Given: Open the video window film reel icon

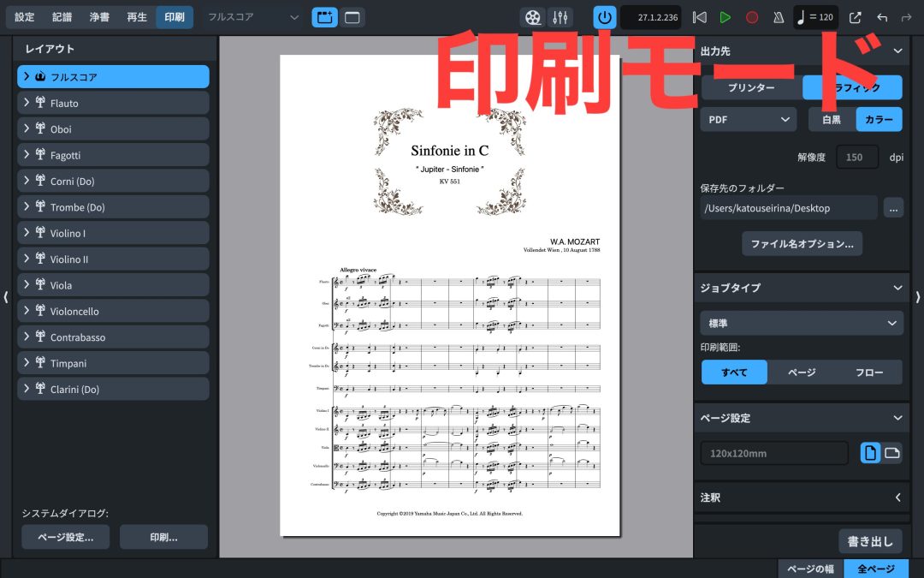Looking at the screenshot, I should [533, 17].
